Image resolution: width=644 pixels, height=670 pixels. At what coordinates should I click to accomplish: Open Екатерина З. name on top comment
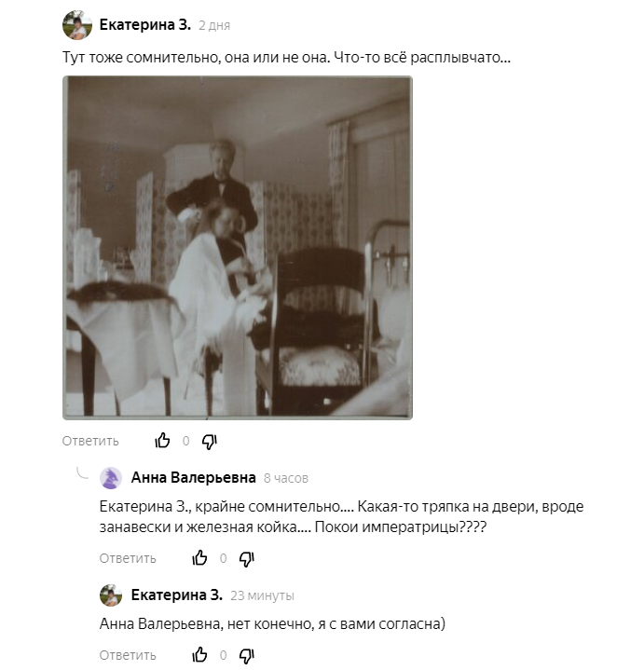tap(144, 25)
